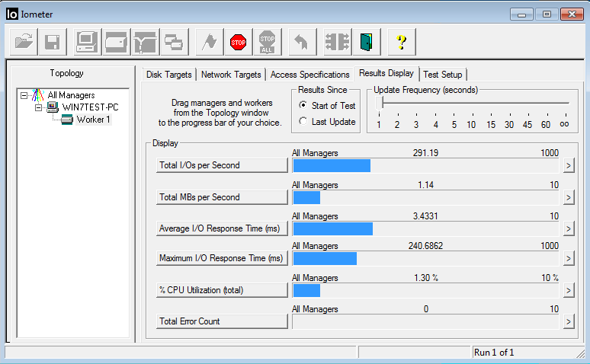
Task: Click the Total MBs per Second progress bar
Action: (x=425, y=197)
